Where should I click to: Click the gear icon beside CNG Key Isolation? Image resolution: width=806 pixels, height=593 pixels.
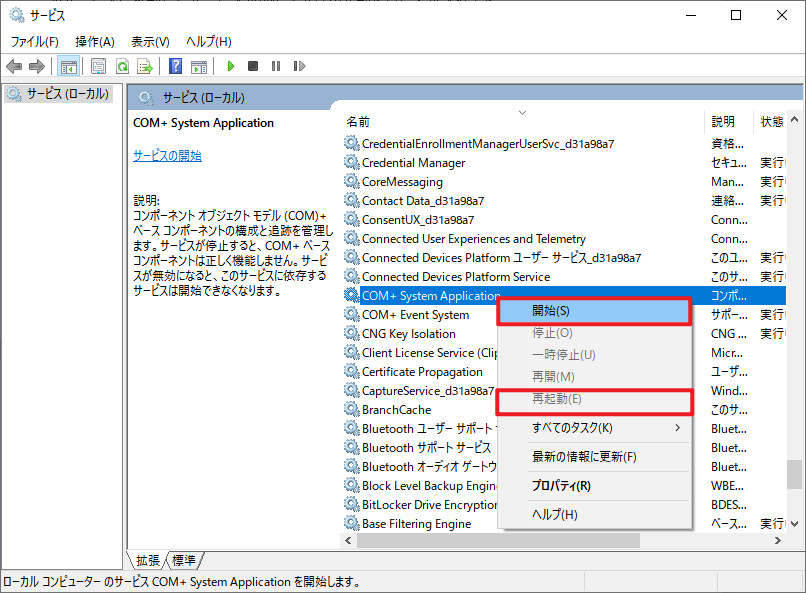point(352,333)
